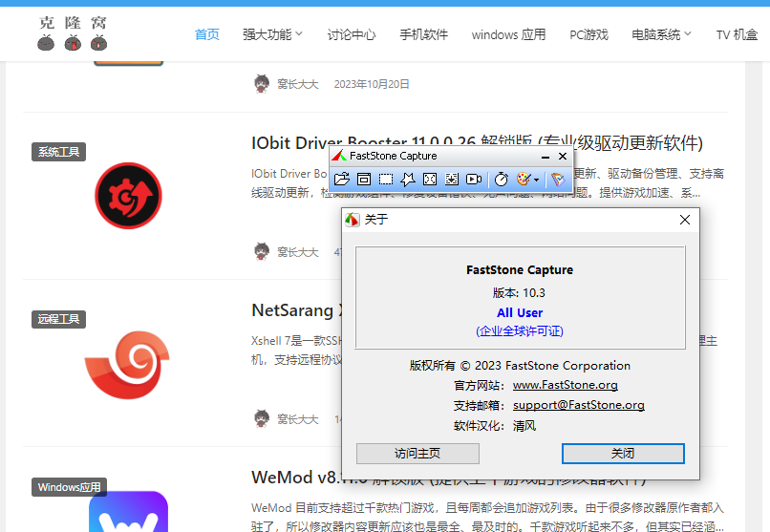Capture active window in FastStone toolbar
This screenshot has width=770, height=532.
pyautogui.click(x=364, y=180)
